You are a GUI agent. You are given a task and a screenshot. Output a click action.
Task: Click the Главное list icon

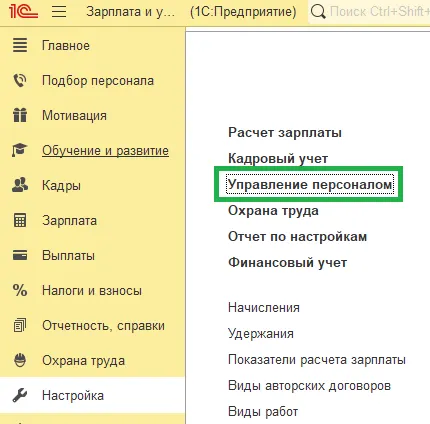pyautogui.click(x=20, y=45)
